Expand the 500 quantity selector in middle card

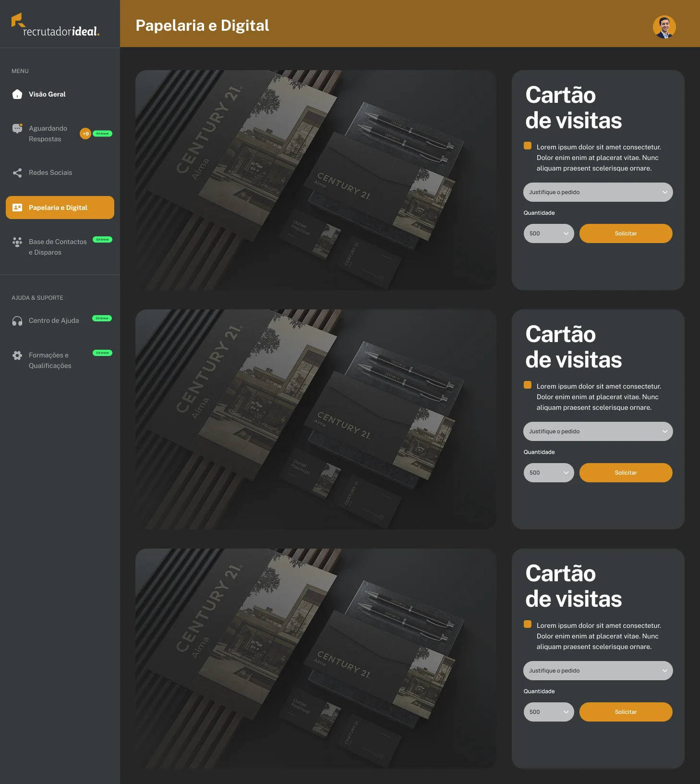click(549, 473)
